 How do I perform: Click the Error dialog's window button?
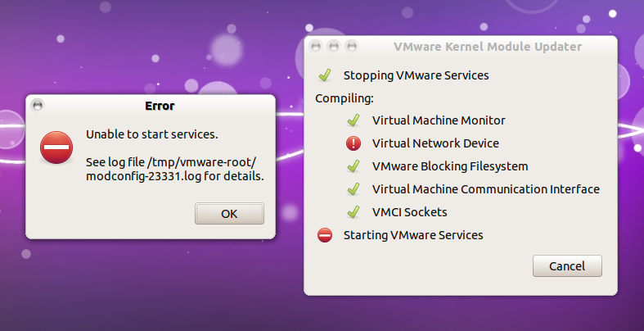[x=38, y=106]
